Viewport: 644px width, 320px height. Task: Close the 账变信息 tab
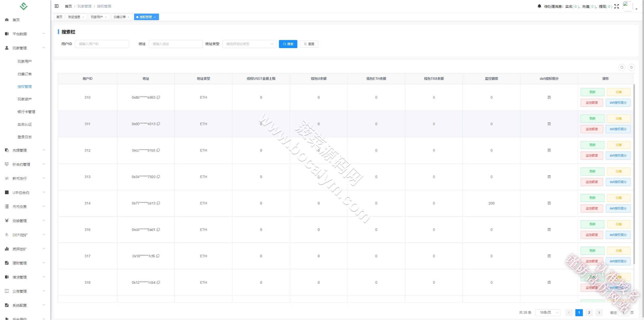tap(83, 17)
